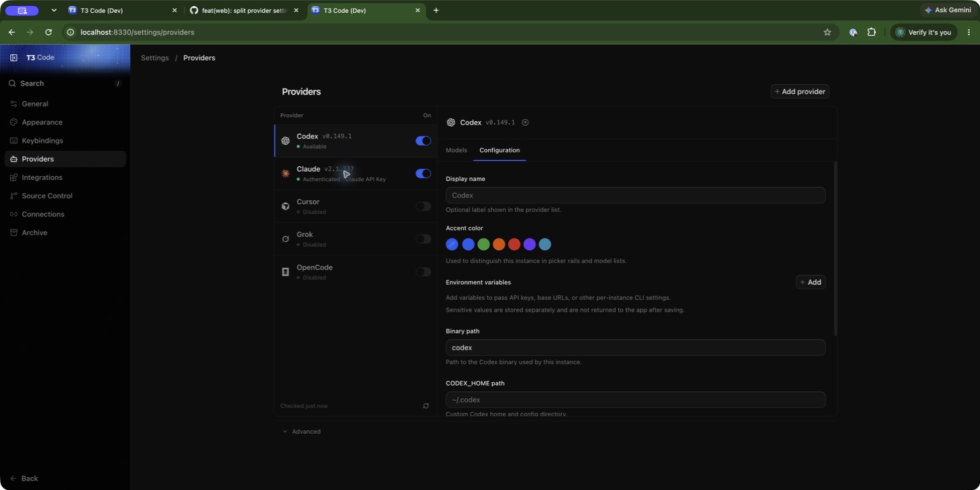Expand the Advanced section
The image size is (980, 490).
(x=302, y=432)
